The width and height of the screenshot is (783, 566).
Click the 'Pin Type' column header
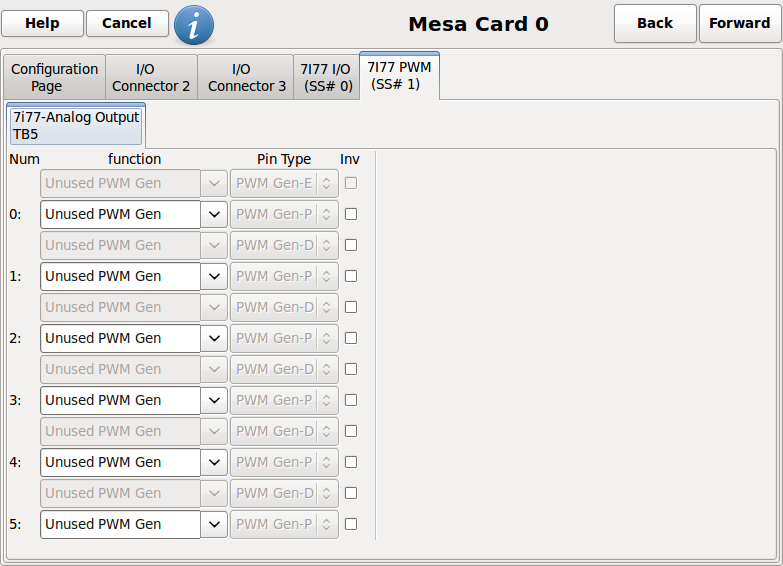[x=284, y=159]
